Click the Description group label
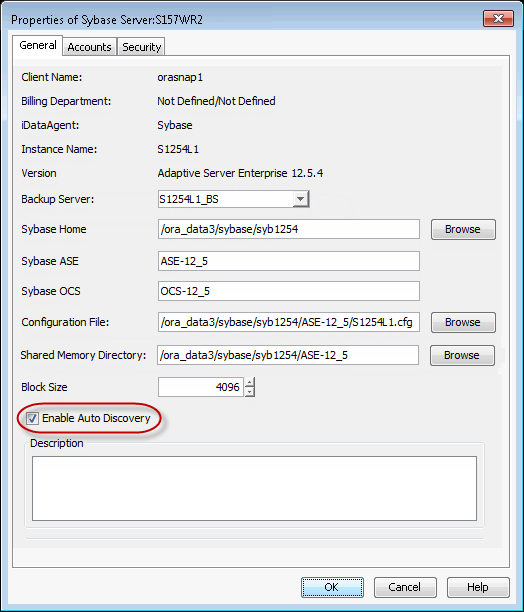The height and width of the screenshot is (612, 524). tap(57, 443)
